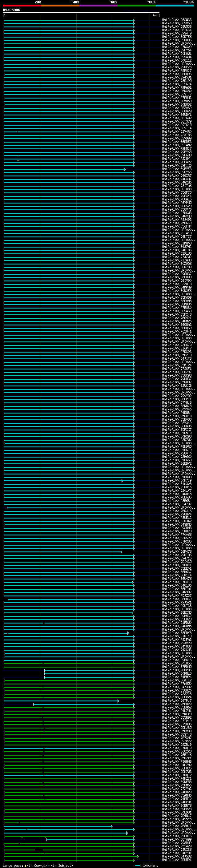Select the UniRef100_P51429 hit label
This screenshot has width=197, height=868.
[177, 846]
